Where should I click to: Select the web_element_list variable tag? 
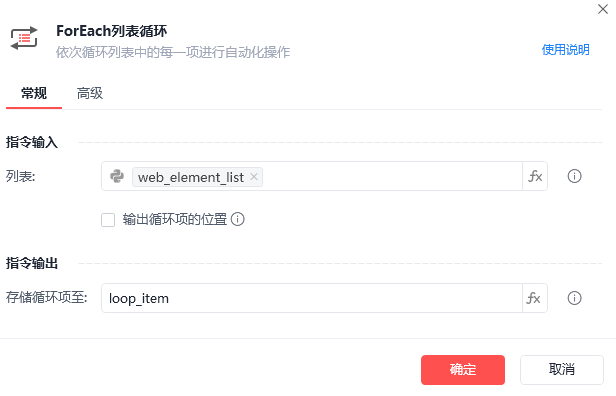[191, 177]
